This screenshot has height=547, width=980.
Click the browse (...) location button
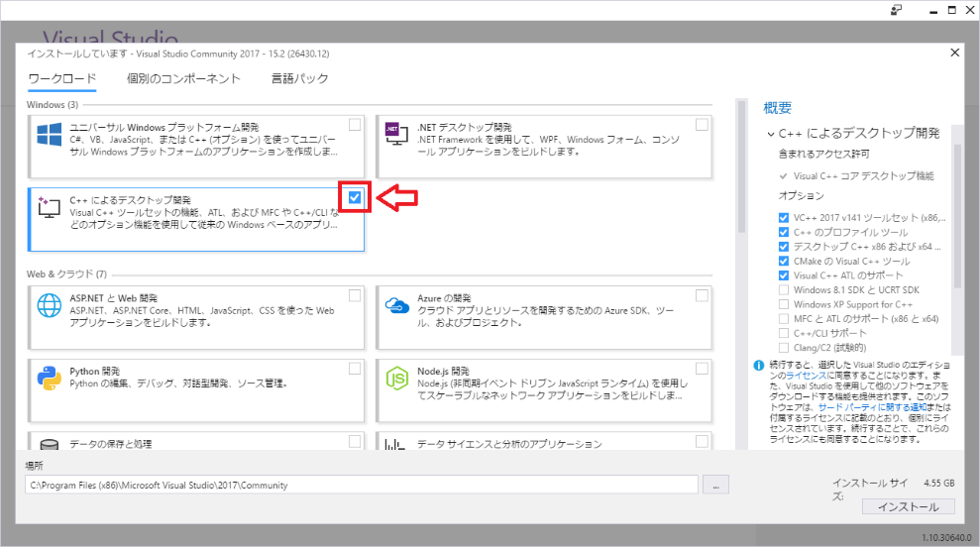coord(715,485)
